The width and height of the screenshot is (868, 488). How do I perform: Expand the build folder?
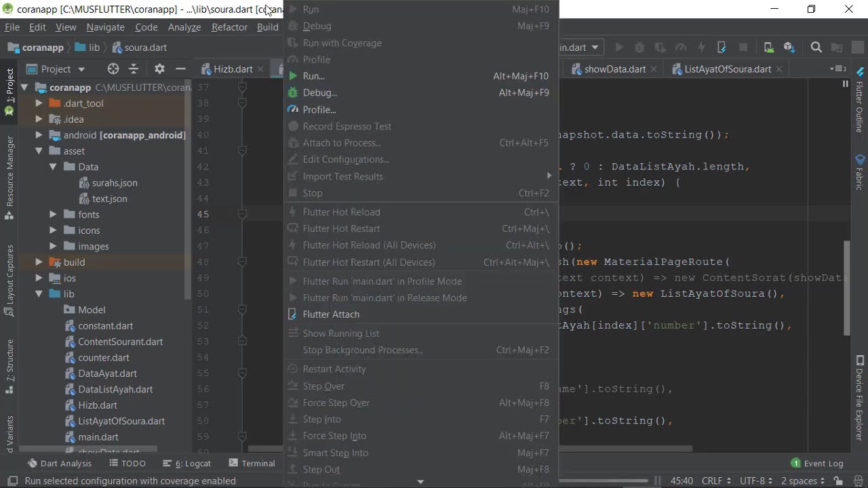click(x=39, y=262)
